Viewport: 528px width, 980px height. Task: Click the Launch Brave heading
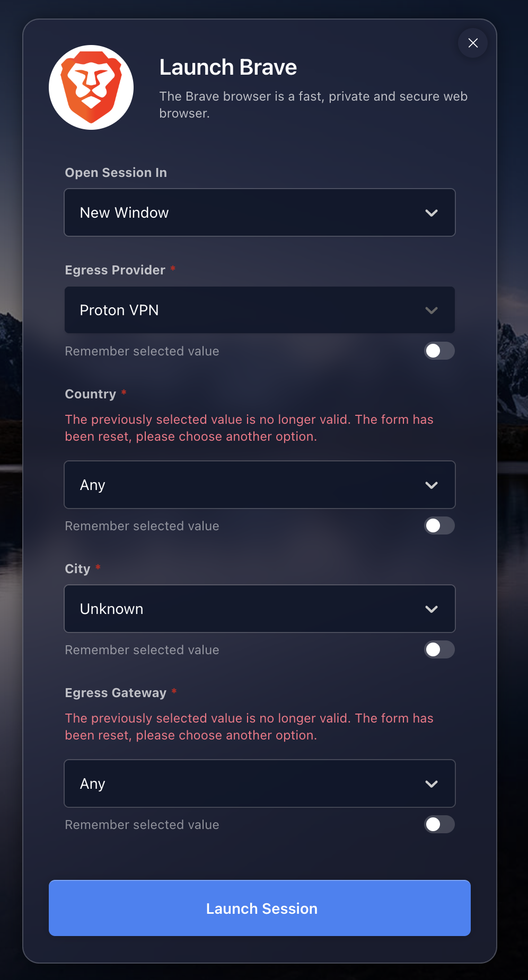[x=228, y=67]
